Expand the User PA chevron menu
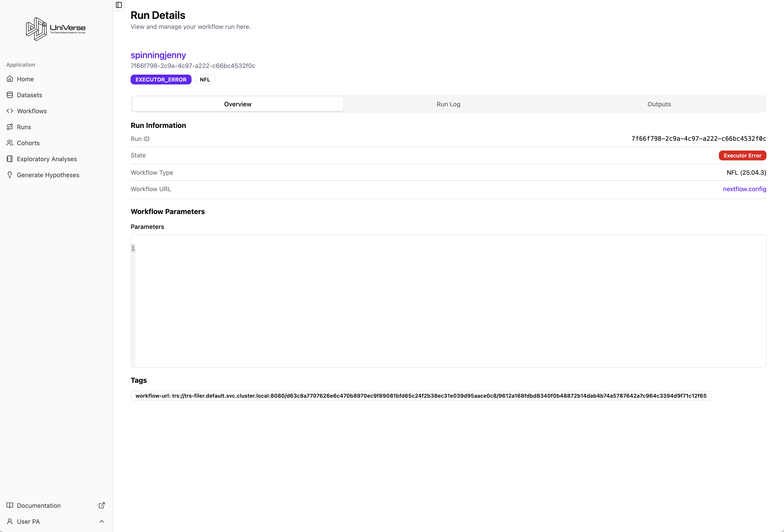Viewport: 784px width, 532px height. point(102,522)
